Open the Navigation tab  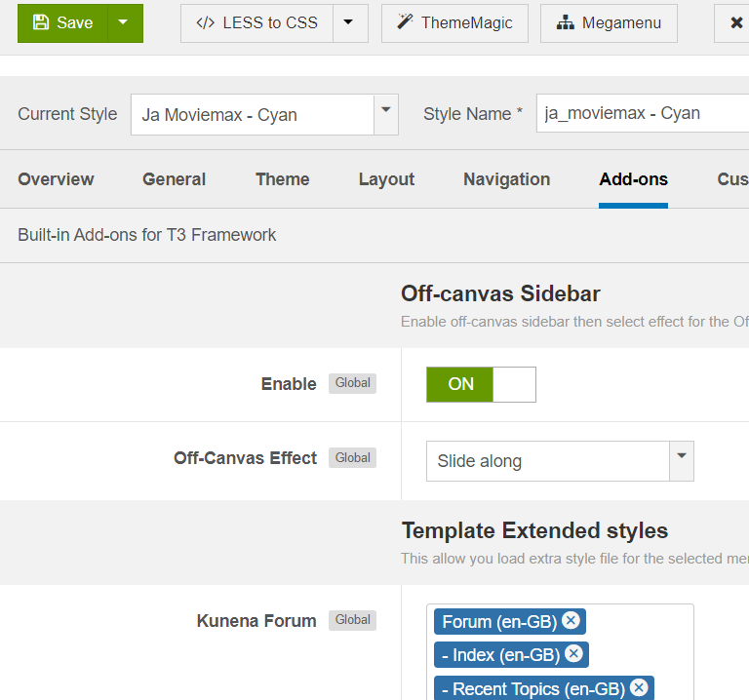click(x=506, y=179)
